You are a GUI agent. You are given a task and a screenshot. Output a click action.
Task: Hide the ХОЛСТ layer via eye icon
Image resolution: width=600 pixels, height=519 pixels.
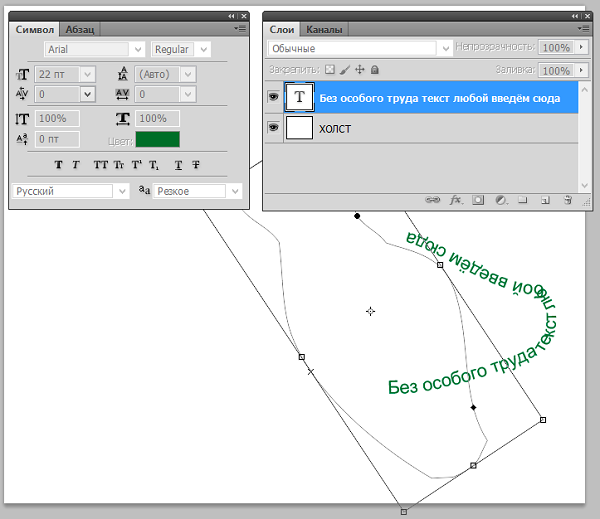[x=273, y=127]
